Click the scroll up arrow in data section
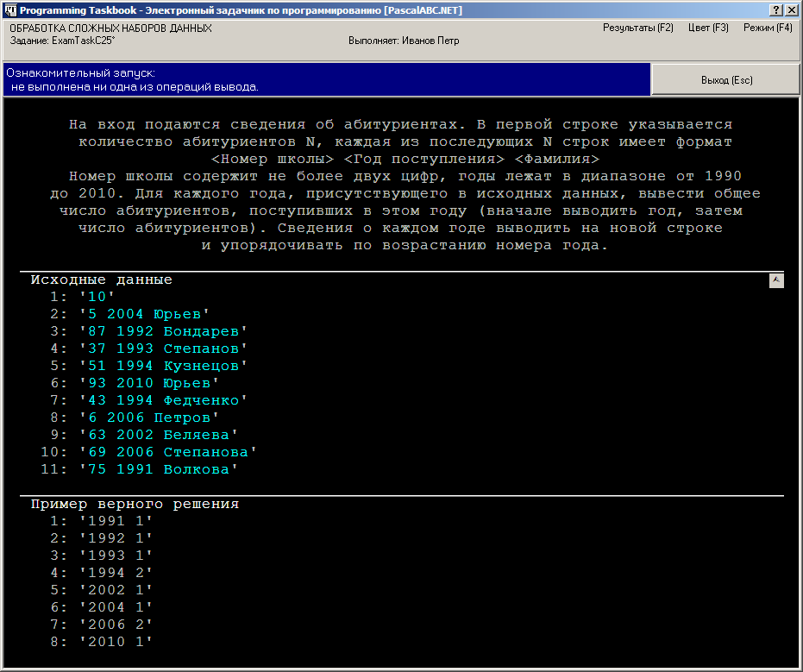Viewport: 803px width, 672px height. coord(776,280)
